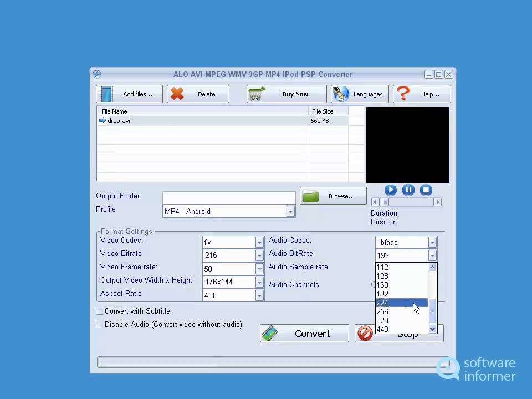Click the File Name column header

click(x=203, y=111)
